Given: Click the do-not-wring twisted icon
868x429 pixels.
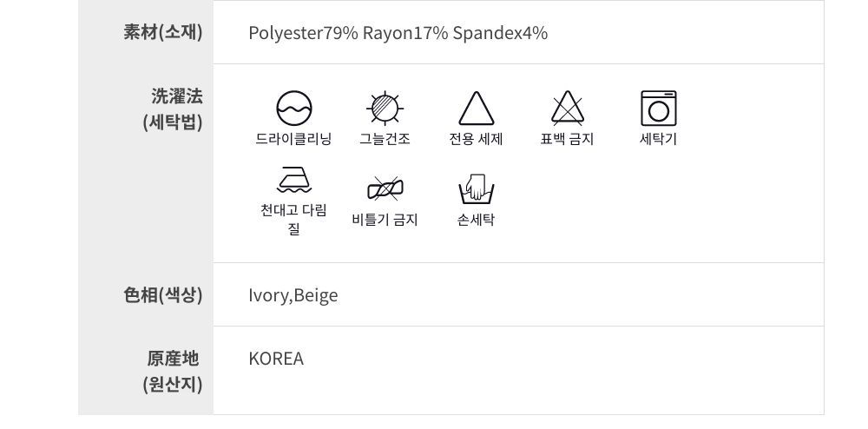Looking at the screenshot, I should [385, 188].
